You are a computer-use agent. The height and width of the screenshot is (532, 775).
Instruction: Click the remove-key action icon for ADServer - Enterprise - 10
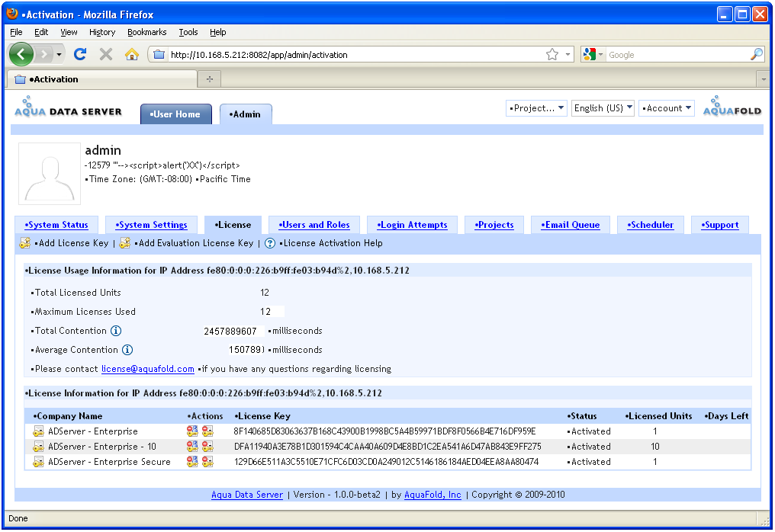coord(207,447)
